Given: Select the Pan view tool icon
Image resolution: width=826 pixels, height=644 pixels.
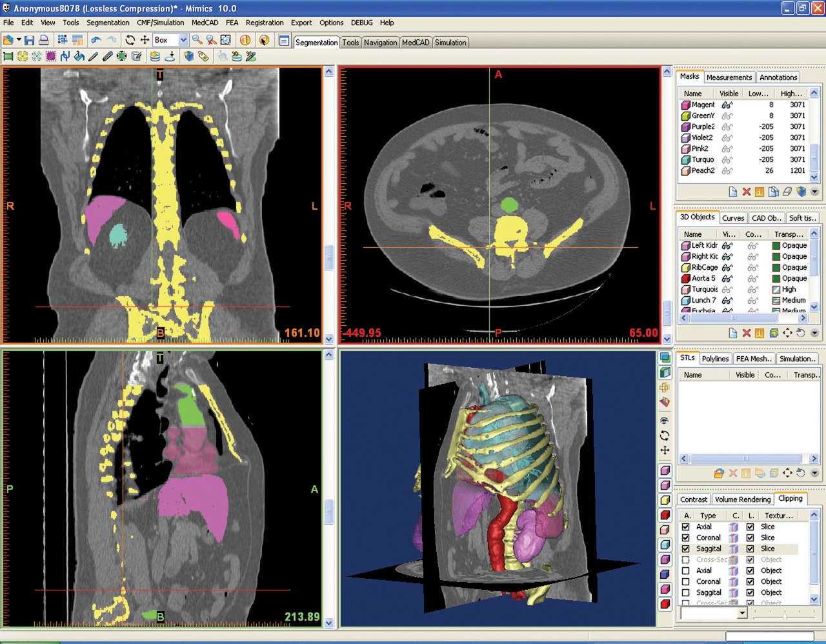Looking at the screenshot, I should click(x=145, y=40).
